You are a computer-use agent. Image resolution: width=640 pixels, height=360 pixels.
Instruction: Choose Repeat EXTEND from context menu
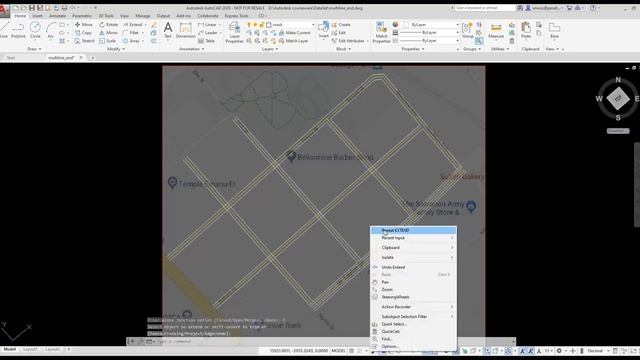[413, 230]
